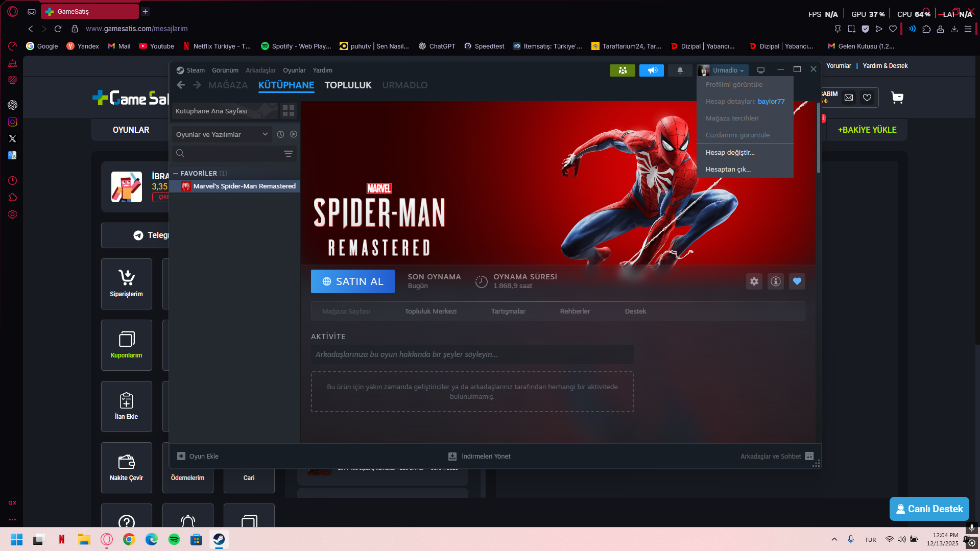Image resolution: width=980 pixels, height=551 pixels.
Task: Switch to the MAĞAZA tab in Steam
Action: [x=228, y=85]
